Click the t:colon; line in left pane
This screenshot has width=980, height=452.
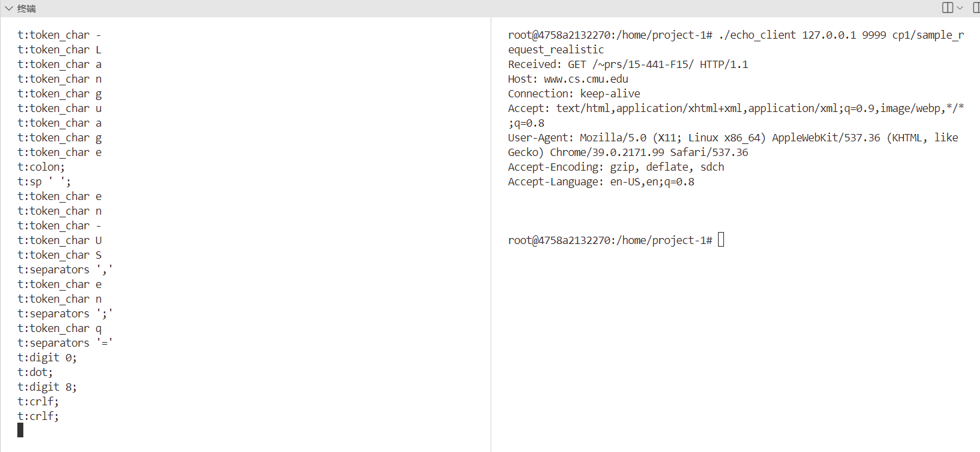point(41,167)
